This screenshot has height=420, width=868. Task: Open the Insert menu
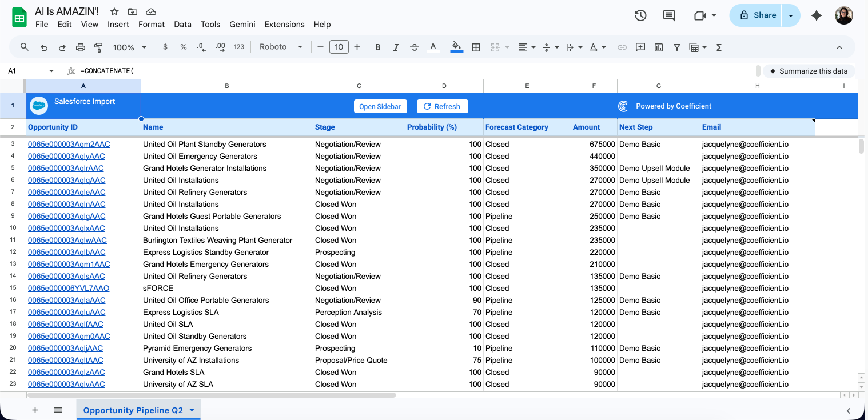pyautogui.click(x=118, y=25)
